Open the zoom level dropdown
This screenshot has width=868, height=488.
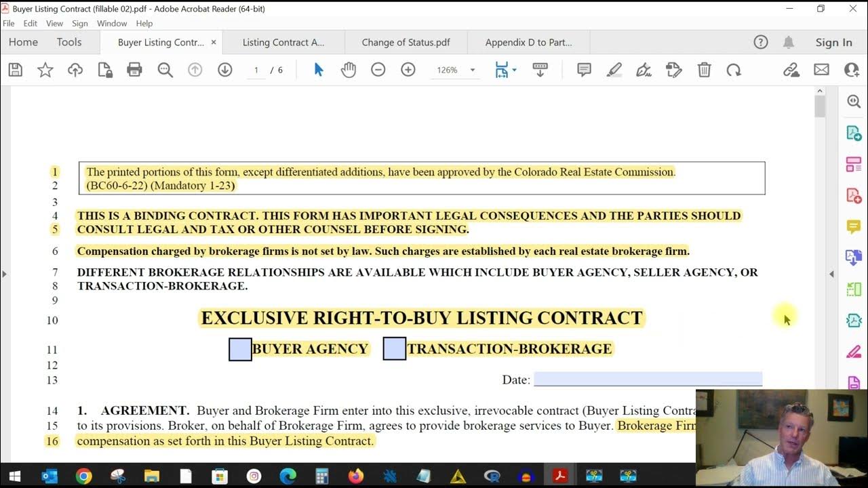click(x=472, y=70)
